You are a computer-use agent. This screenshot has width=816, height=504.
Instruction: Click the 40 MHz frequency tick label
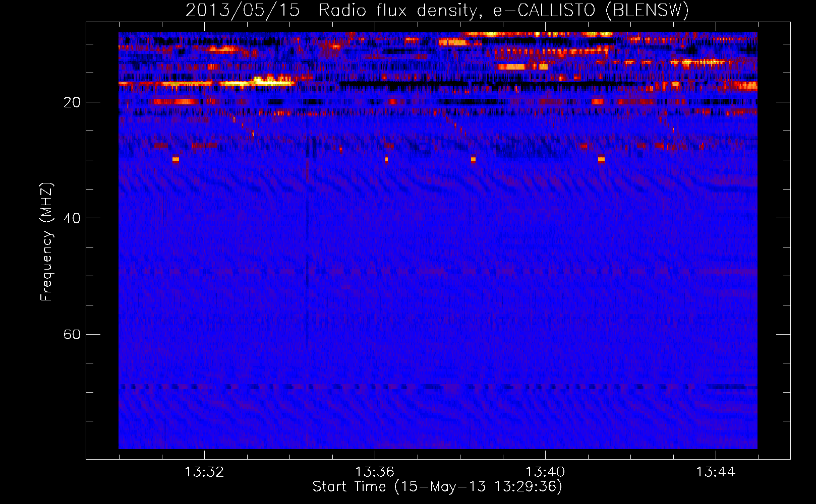(x=72, y=218)
